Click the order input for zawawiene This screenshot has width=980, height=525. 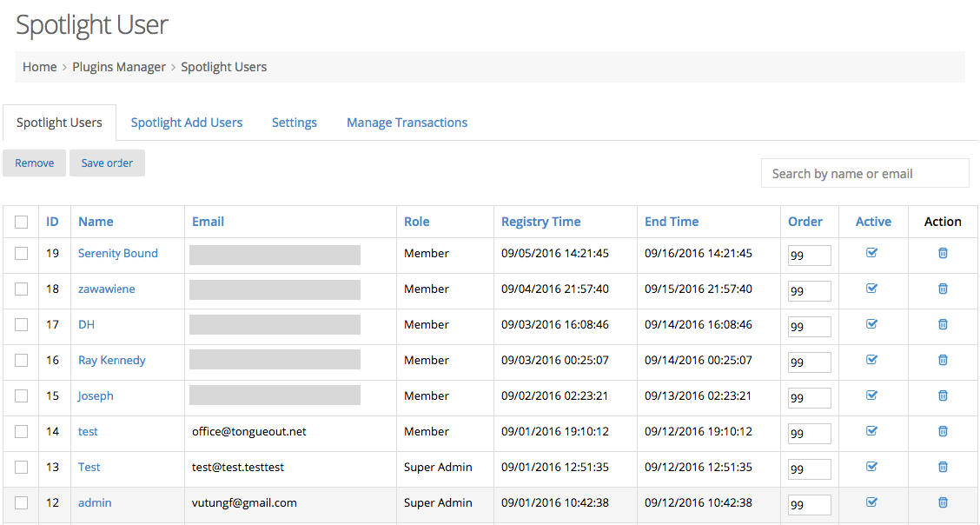(810, 290)
